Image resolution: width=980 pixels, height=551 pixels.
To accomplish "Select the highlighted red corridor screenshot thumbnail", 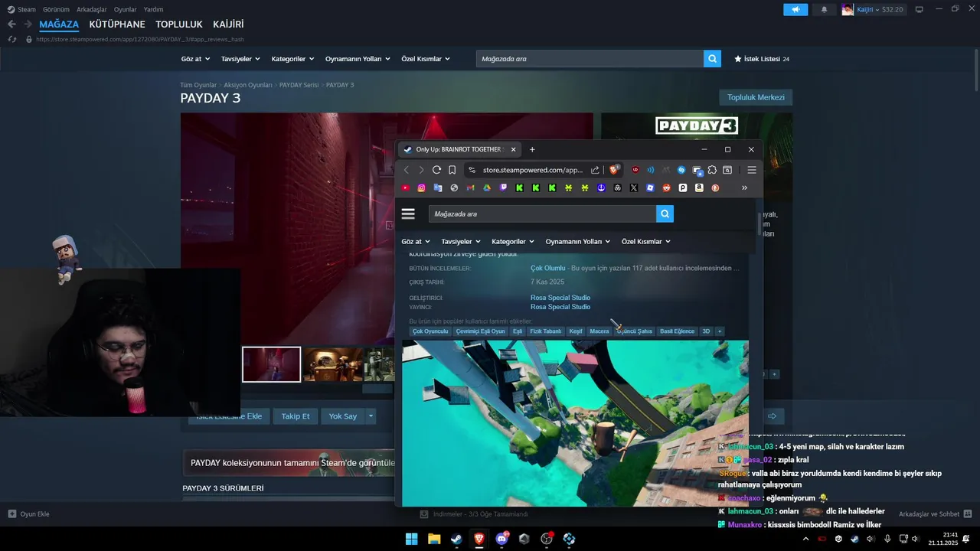I will click(271, 364).
